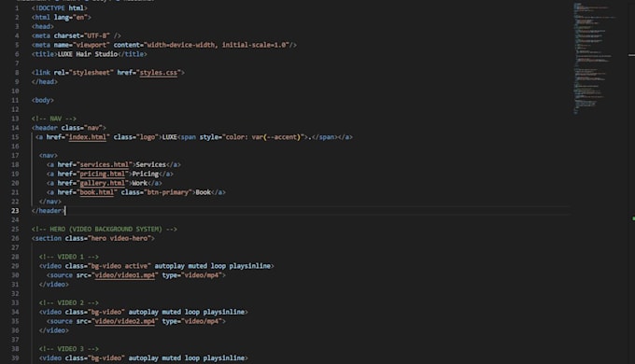Open the styles.css link in line 8
The image size is (635, 364).
(x=159, y=73)
